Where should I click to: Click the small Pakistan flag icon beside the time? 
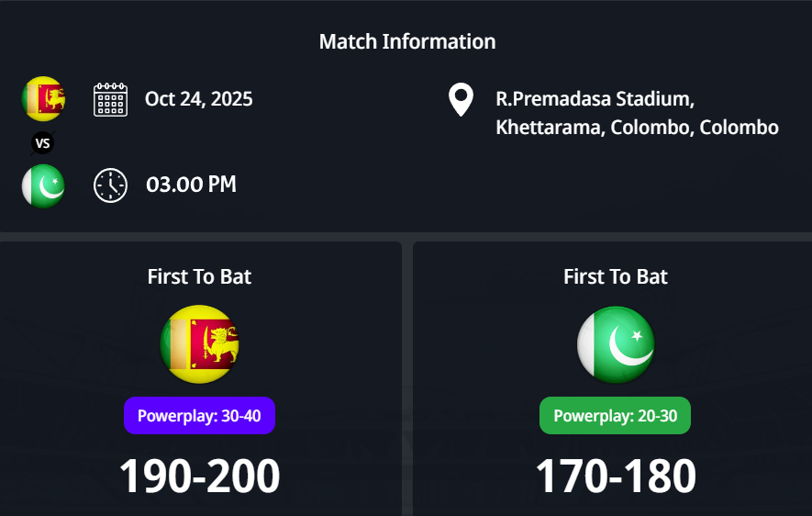pyautogui.click(x=43, y=185)
